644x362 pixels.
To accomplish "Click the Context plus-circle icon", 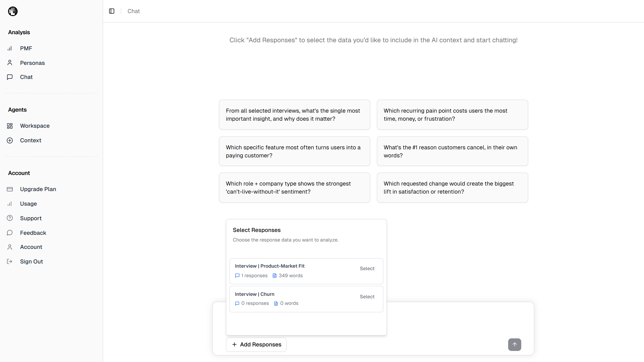I will pyautogui.click(x=10, y=140).
